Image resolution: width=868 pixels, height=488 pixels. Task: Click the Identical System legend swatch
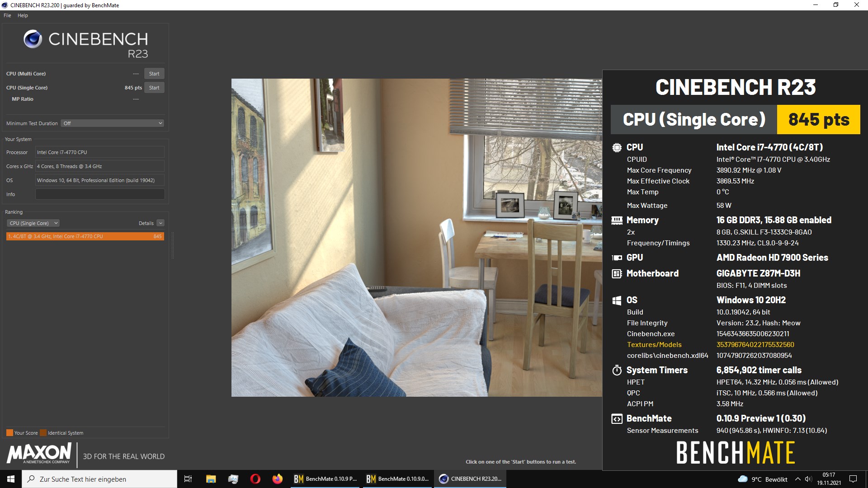click(43, 433)
